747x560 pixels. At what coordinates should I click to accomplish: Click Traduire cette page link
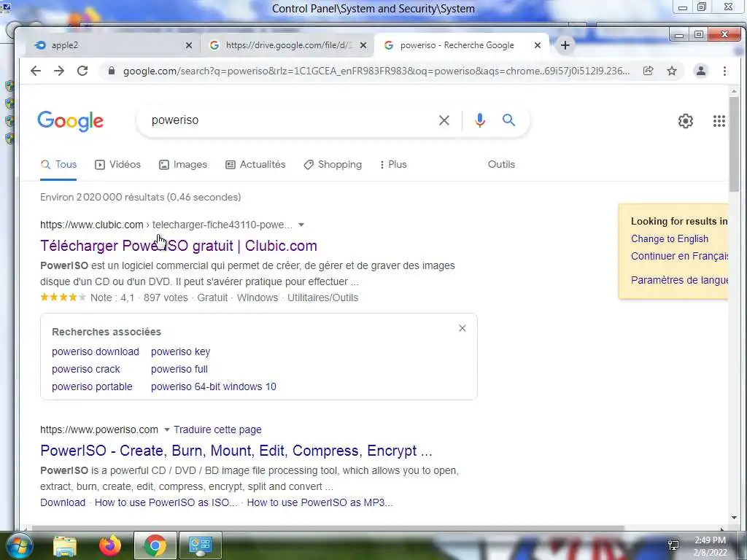217,429
